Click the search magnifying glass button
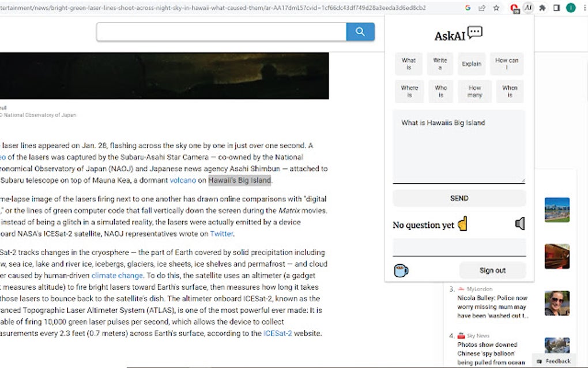The width and height of the screenshot is (588, 368). pyautogui.click(x=360, y=32)
